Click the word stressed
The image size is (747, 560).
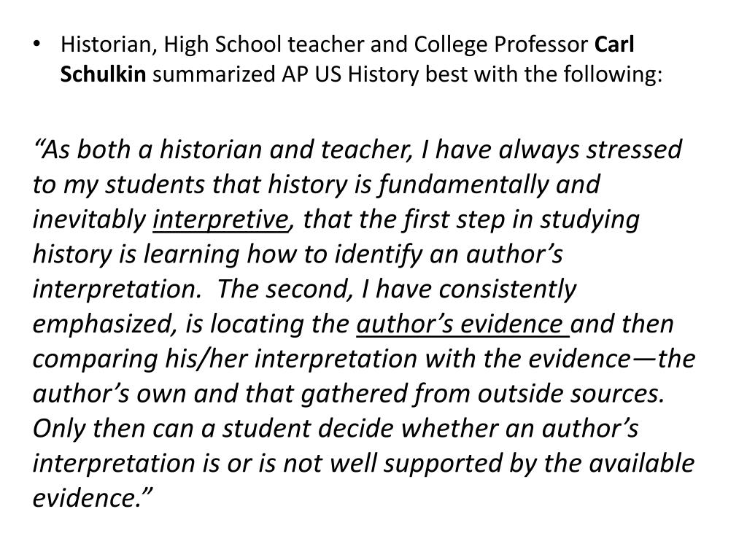(634, 150)
